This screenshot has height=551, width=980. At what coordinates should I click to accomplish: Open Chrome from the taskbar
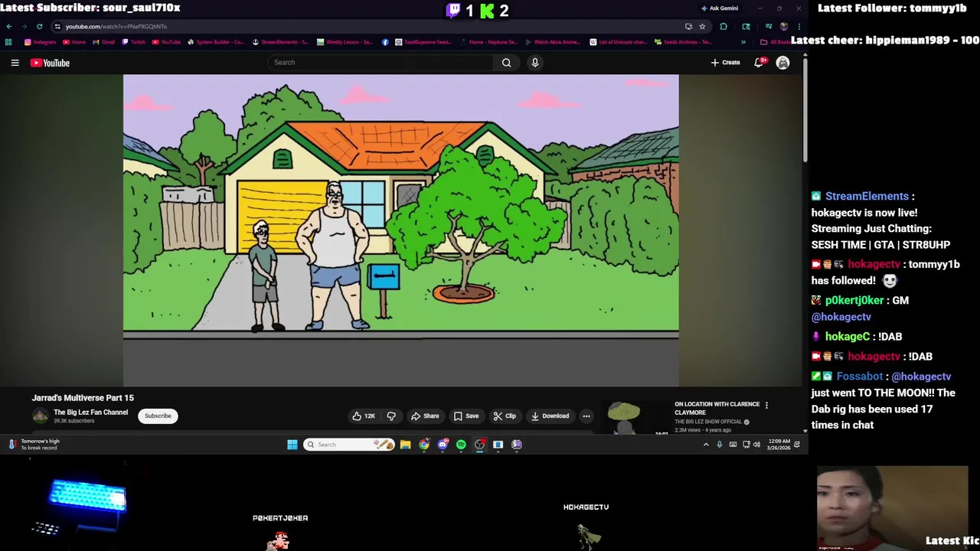(x=424, y=445)
